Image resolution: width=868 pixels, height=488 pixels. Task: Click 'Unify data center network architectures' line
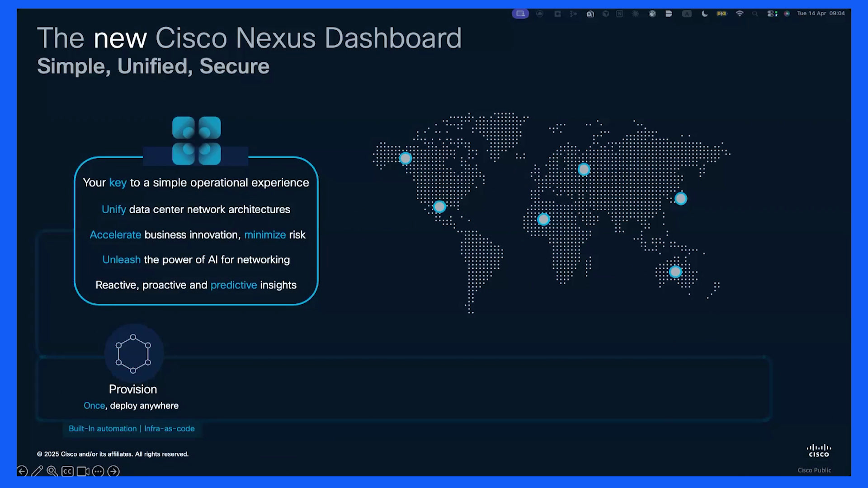pyautogui.click(x=196, y=210)
